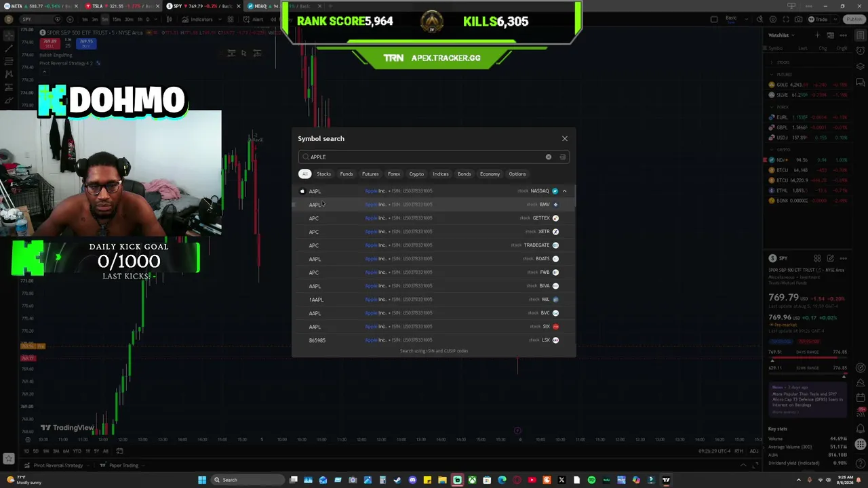Select the Indices filter chip

[441, 174]
